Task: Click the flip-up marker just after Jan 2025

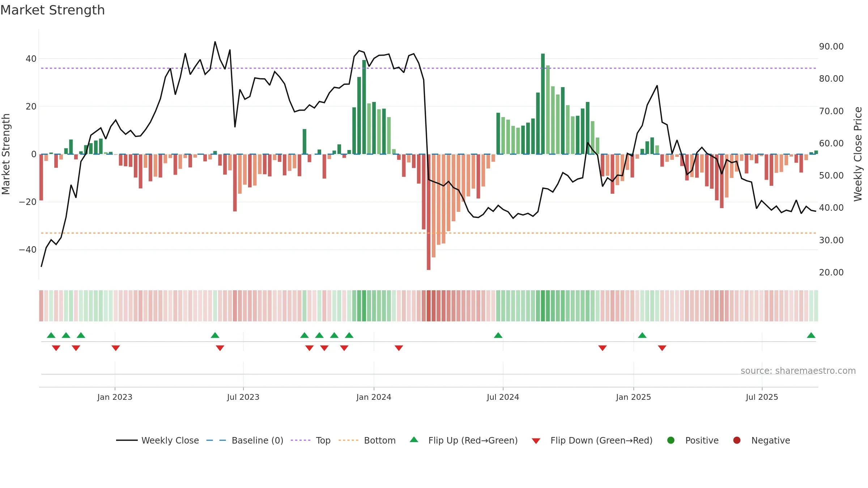Action: pyautogui.click(x=642, y=335)
